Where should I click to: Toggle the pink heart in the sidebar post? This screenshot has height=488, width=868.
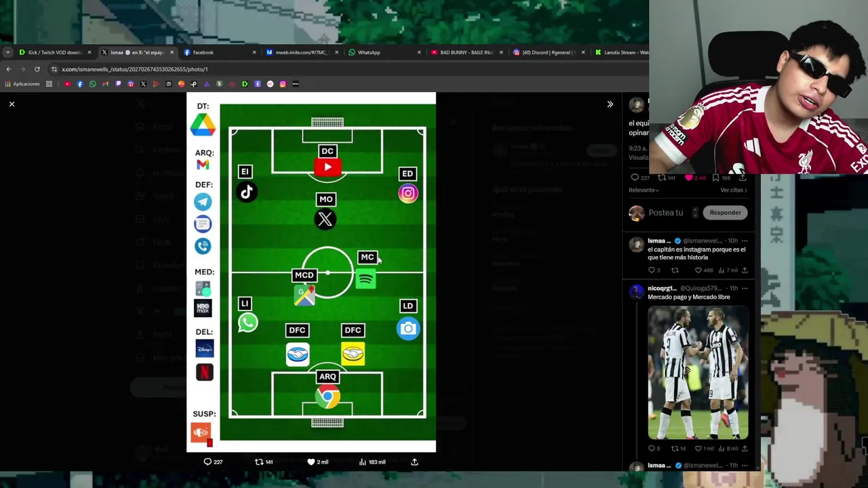pyautogui.click(x=689, y=178)
